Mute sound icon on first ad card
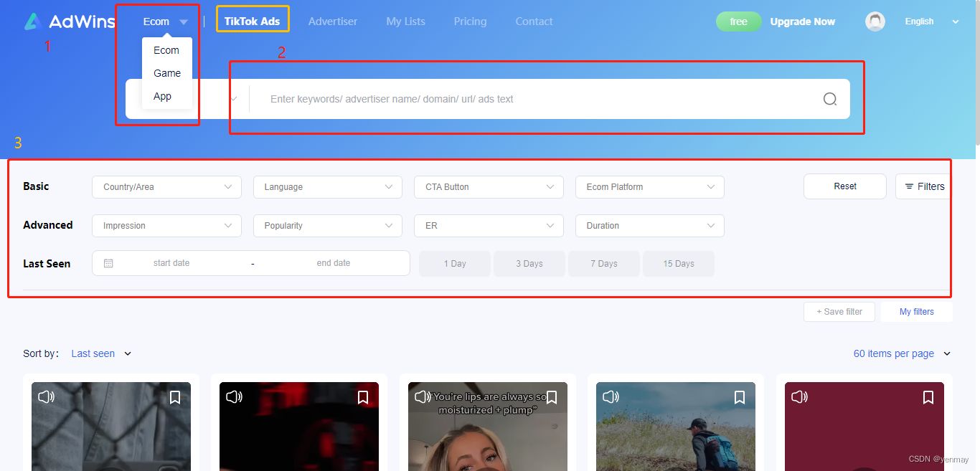The width and height of the screenshot is (980, 471). tap(47, 396)
